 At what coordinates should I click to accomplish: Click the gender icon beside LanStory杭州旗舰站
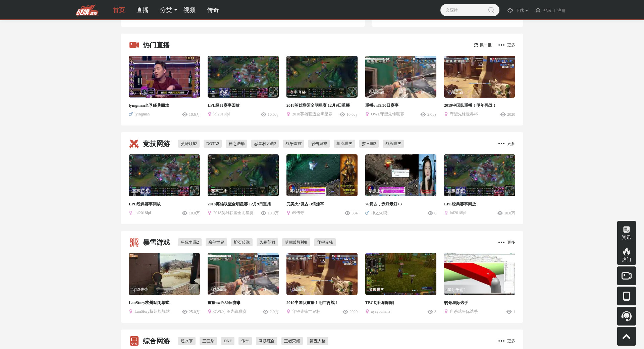(x=131, y=311)
